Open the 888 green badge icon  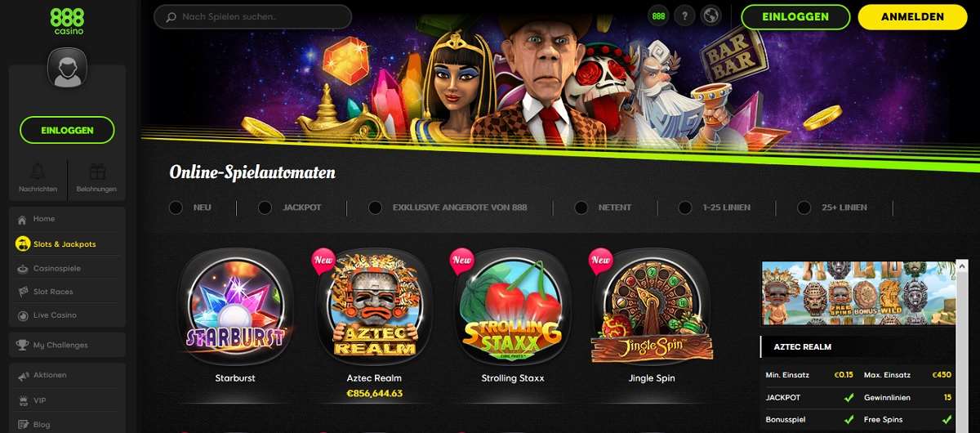pyautogui.click(x=658, y=16)
